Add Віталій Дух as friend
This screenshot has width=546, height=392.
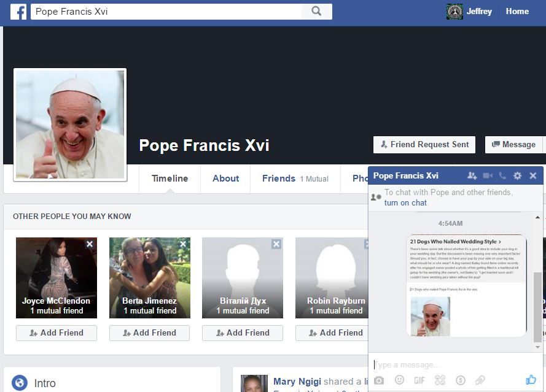click(243, 333)
